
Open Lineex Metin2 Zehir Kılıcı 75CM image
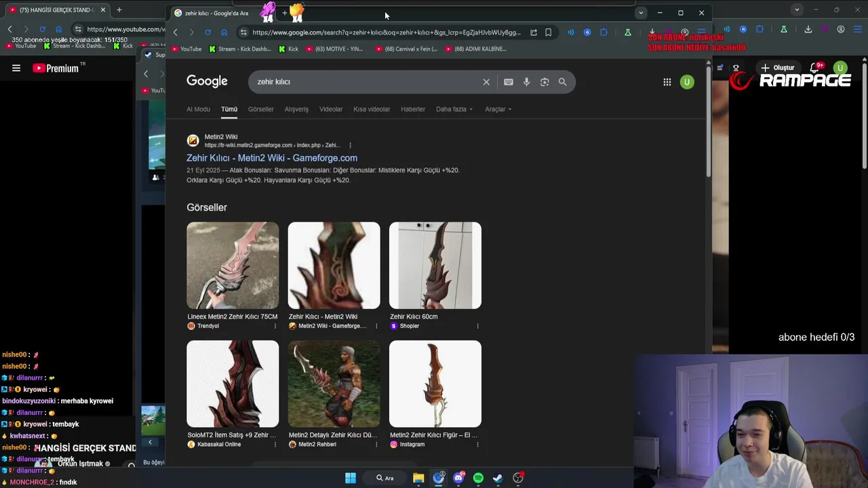coord(233,266)
